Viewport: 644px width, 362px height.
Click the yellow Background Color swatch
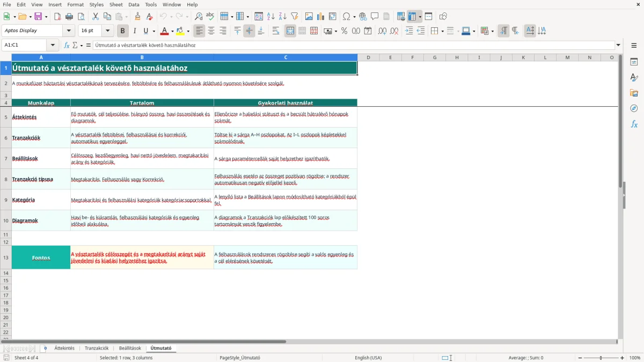click(180, 31)
